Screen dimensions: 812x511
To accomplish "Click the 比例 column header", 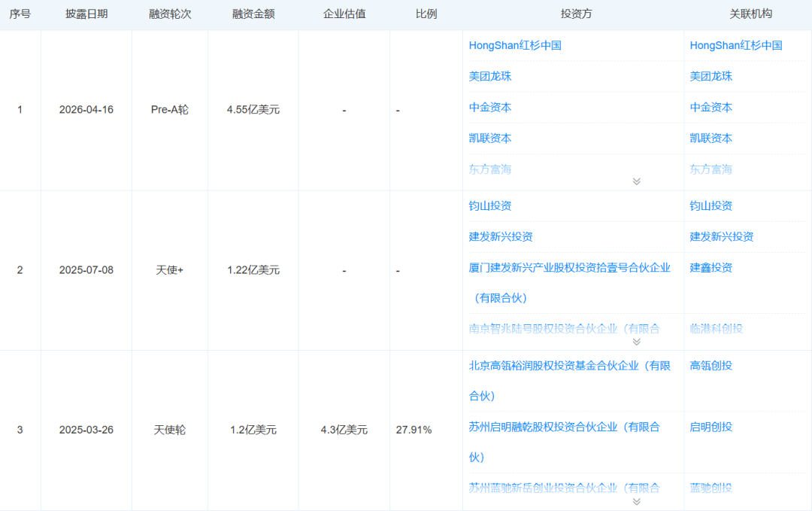I will pos(426,14).
